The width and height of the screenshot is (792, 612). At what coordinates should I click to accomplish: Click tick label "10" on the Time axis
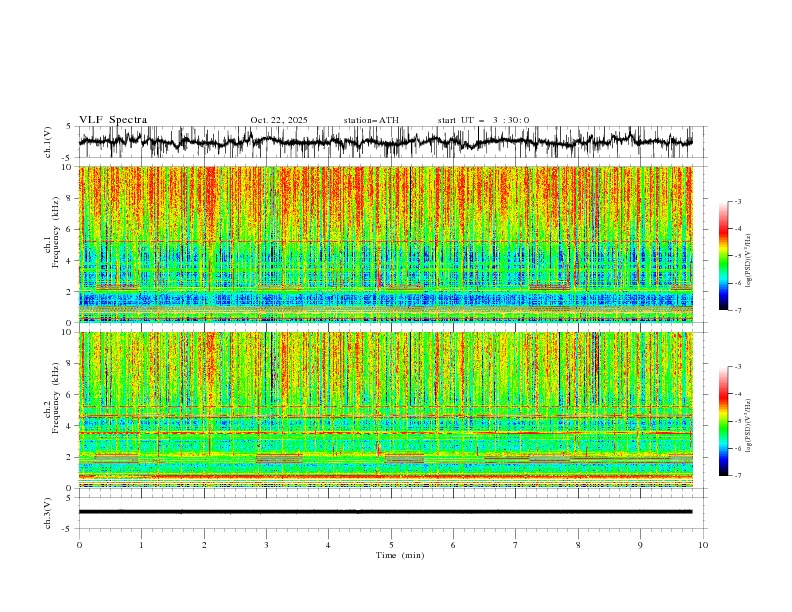click(x=703, y=545)
